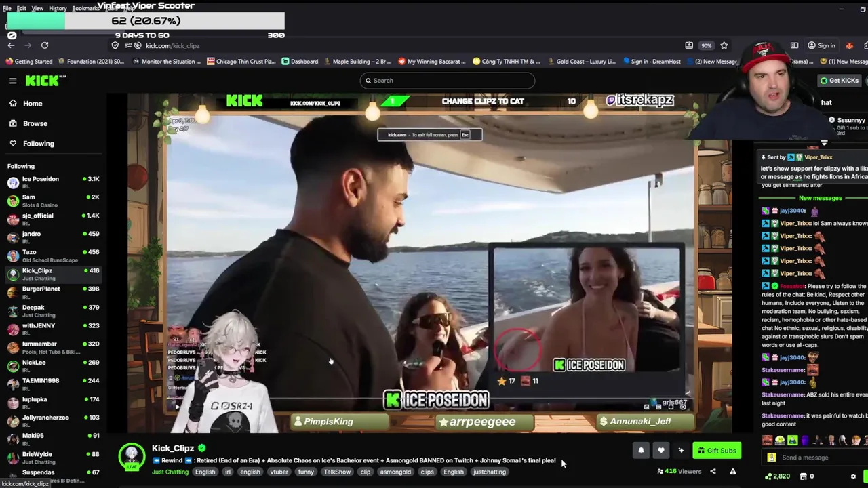Click the TalkShow tag

click(337, 472)
